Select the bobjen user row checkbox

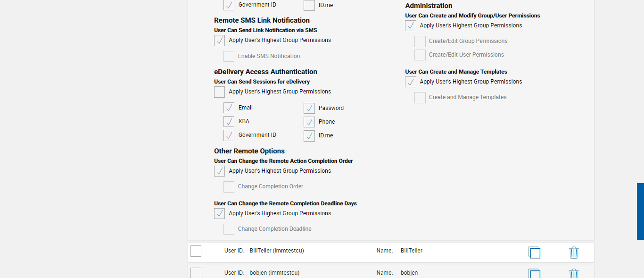pos(196,273)
